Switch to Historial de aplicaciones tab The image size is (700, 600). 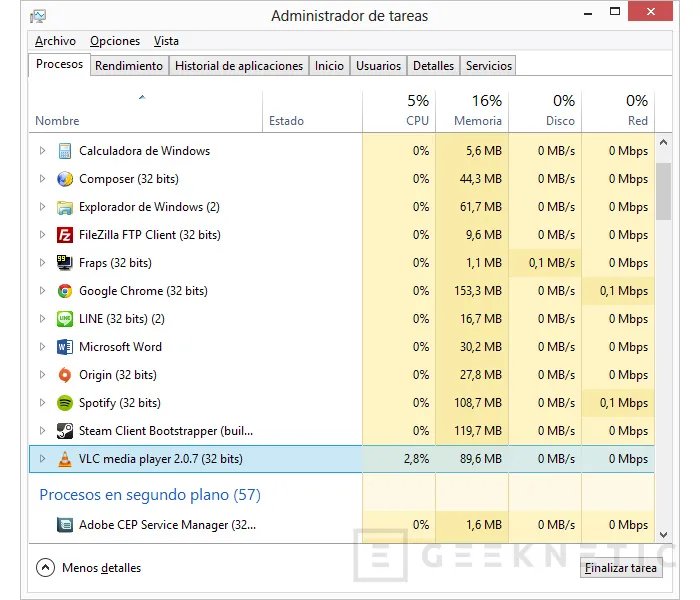(x=239, y=66)
